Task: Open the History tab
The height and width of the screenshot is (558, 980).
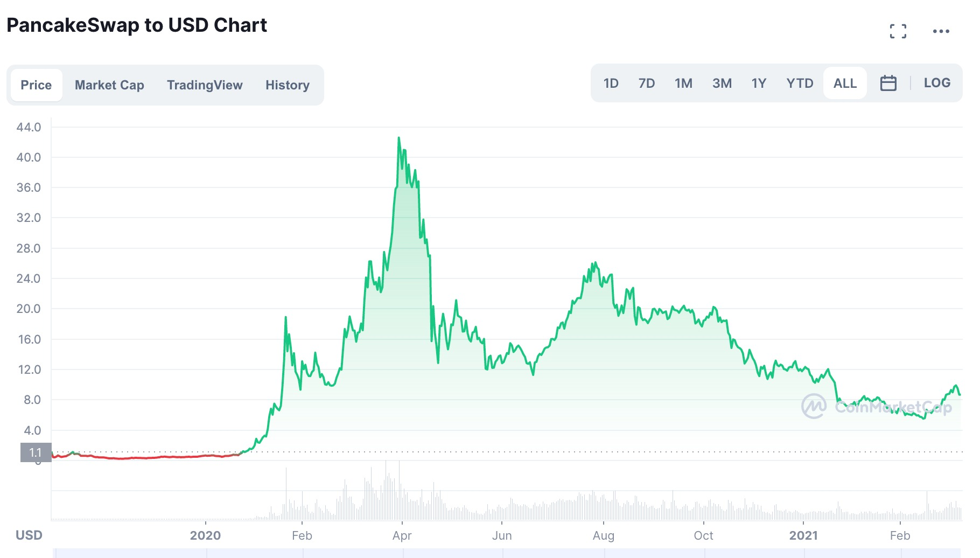Action: pos(288,85)
